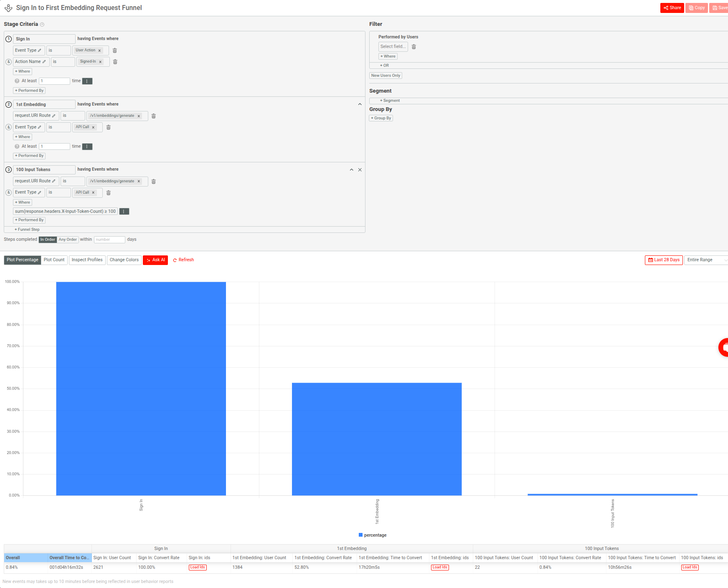Toggle the percentage legend below the chart

pos(373,535)
